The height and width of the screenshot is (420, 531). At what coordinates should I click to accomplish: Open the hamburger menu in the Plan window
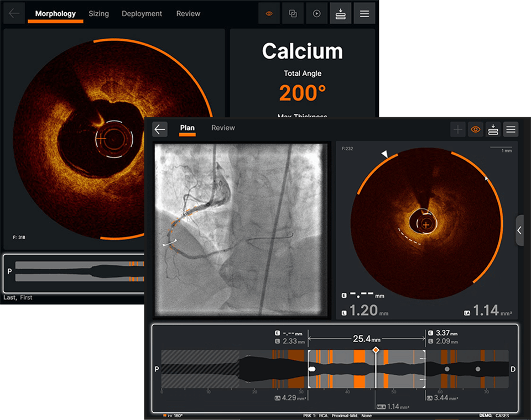[x=511, y=129]
